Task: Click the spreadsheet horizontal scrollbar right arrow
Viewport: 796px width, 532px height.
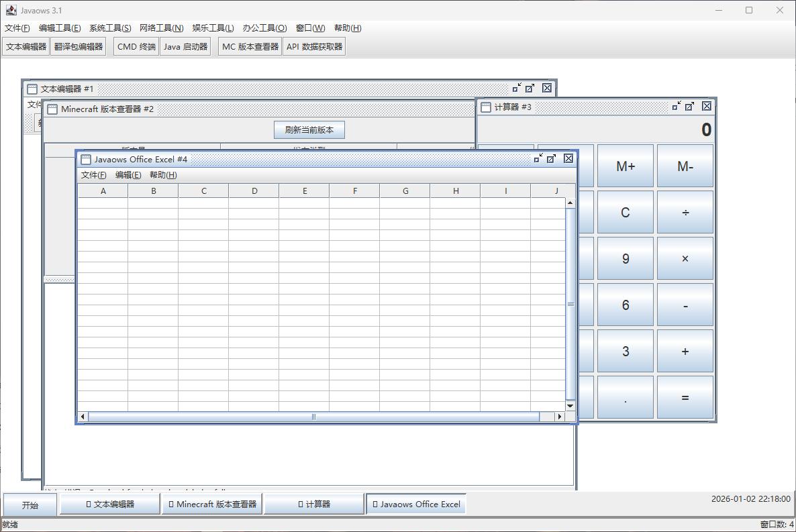Action: [559, 417]
